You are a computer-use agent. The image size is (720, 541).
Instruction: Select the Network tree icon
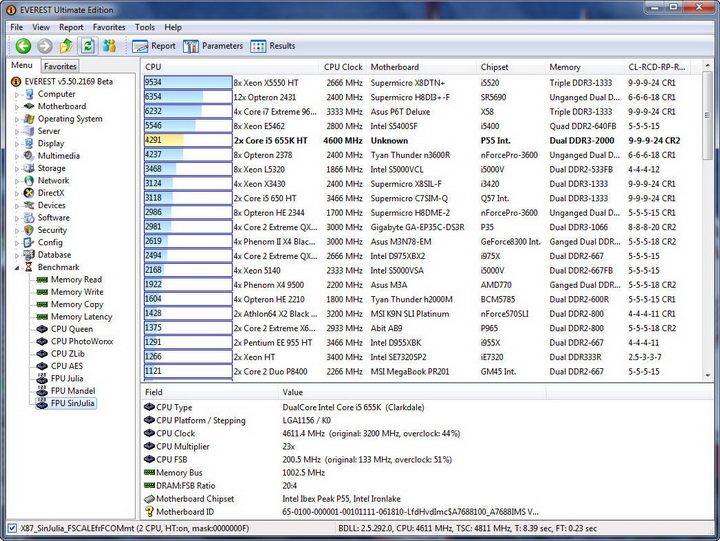point(29,180)
